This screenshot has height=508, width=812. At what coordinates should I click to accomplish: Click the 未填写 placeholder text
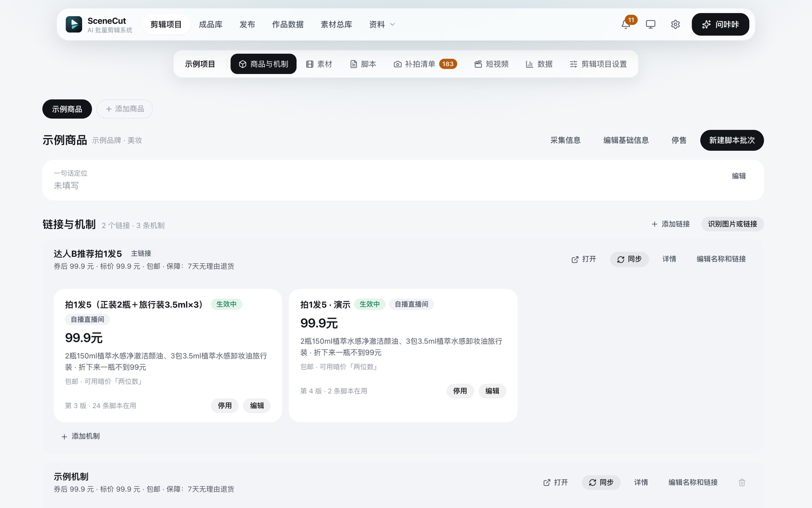click(x=66, y=186)
